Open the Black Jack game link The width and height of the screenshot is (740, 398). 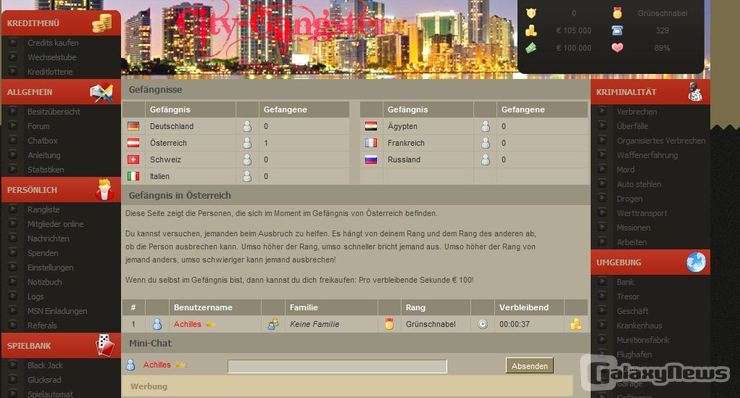pos(45,365)
